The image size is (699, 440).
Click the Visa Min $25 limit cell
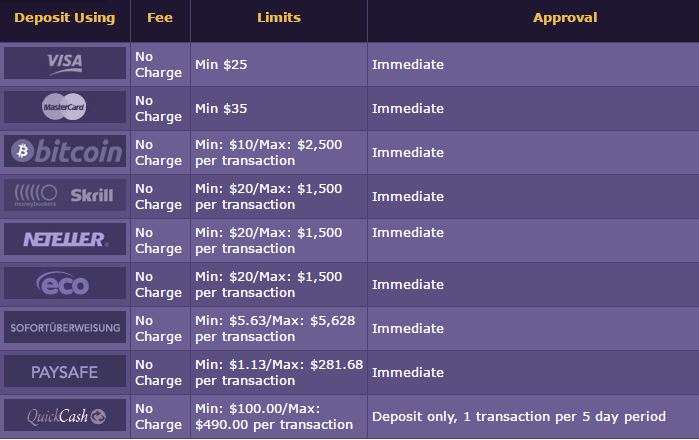(x=279, y=65)
